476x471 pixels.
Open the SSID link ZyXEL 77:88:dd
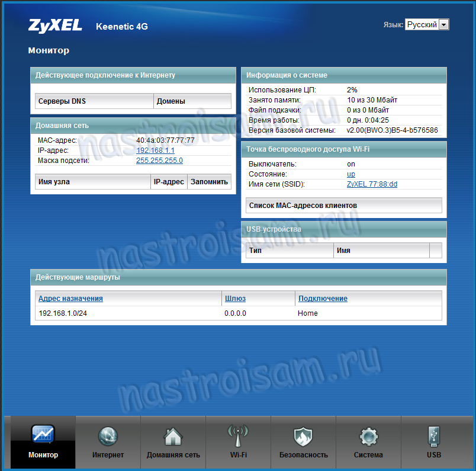click(x=372, y=184)
